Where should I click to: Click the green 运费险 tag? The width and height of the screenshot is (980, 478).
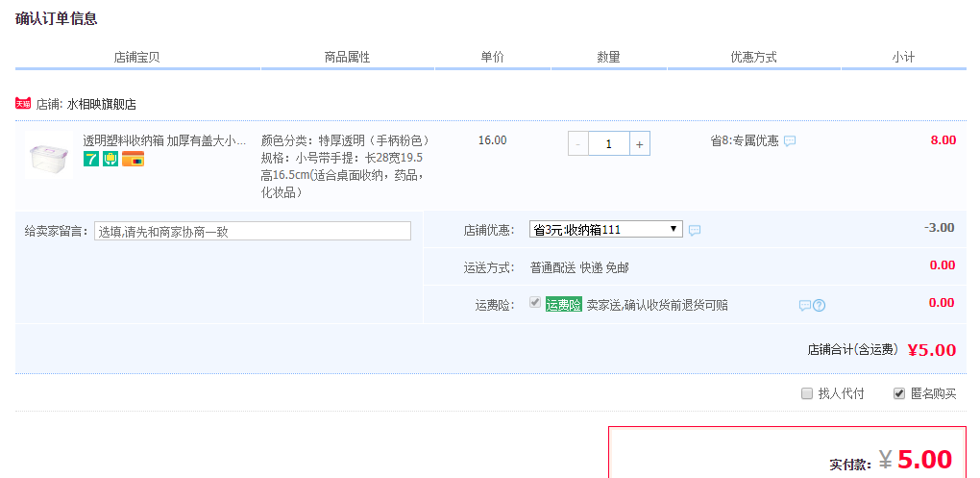[564, 305]
